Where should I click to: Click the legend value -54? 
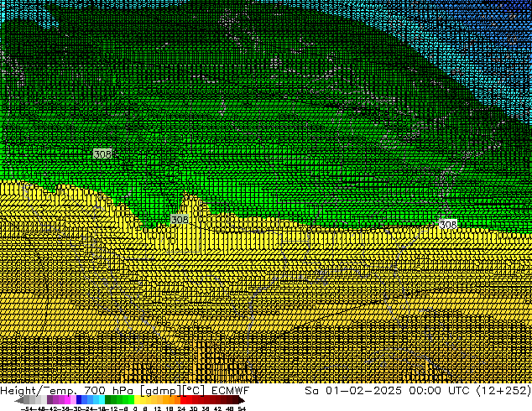pyautogui.click(x=27, y=408)
